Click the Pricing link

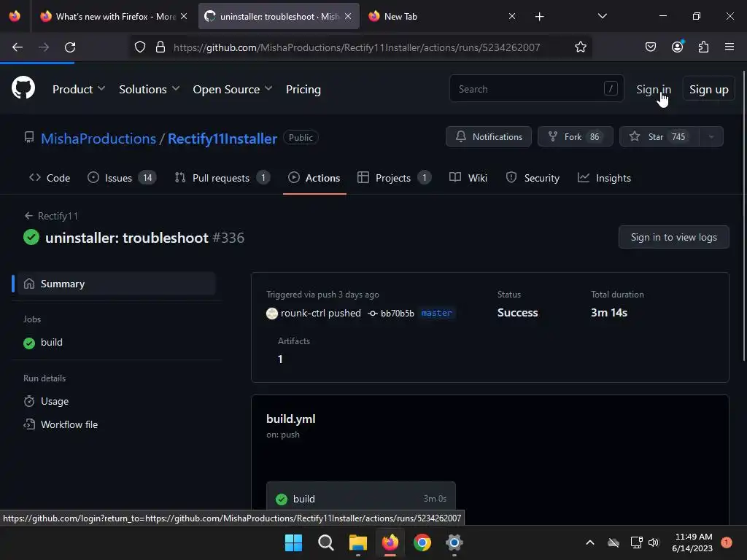tap(303, 89)
